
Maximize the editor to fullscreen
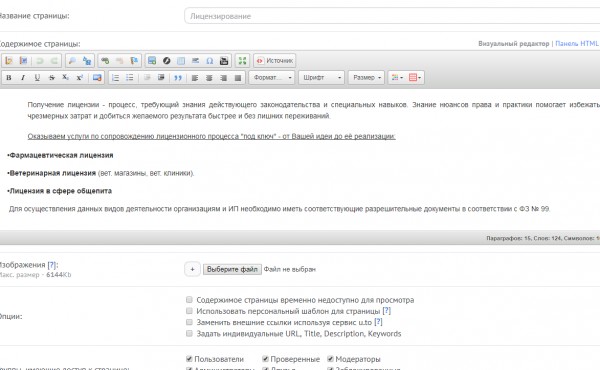point(242,60)
